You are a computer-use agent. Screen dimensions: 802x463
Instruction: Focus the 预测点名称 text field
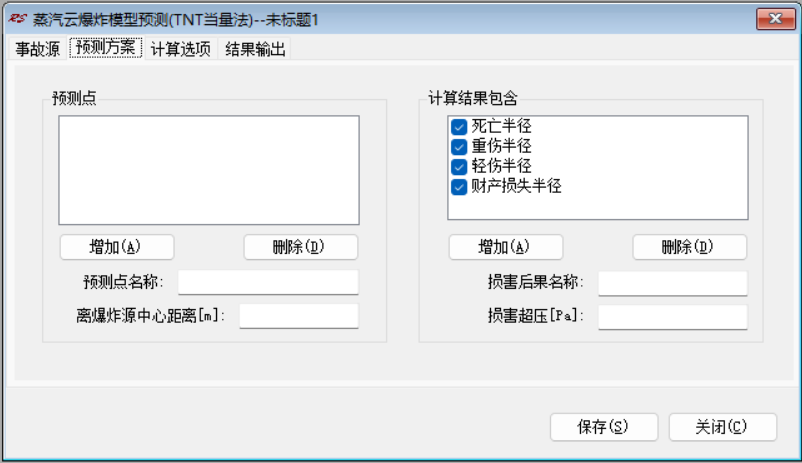[x=268, y=283]
